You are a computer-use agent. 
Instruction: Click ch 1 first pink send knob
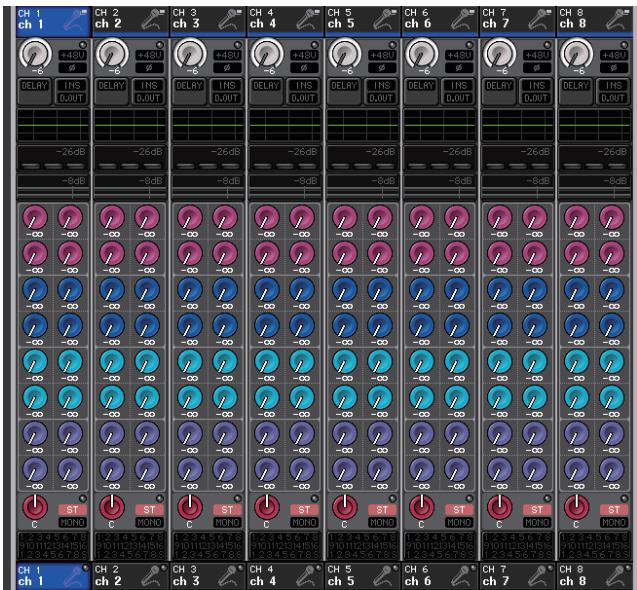tap(35, 217)
